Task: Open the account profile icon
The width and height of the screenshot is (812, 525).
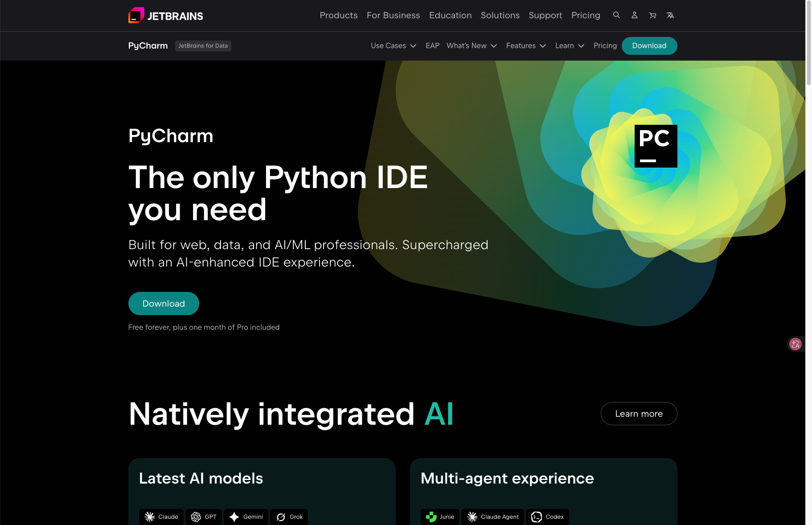Action: [x=635, y=15]
